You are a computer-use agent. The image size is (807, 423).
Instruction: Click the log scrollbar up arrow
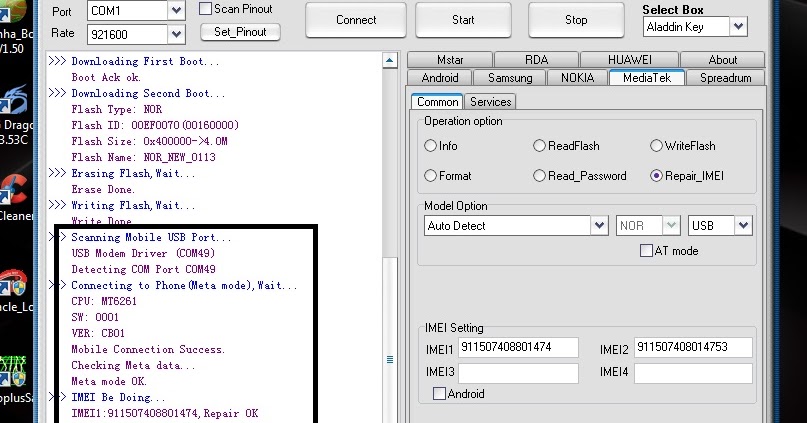pos(390,61)
